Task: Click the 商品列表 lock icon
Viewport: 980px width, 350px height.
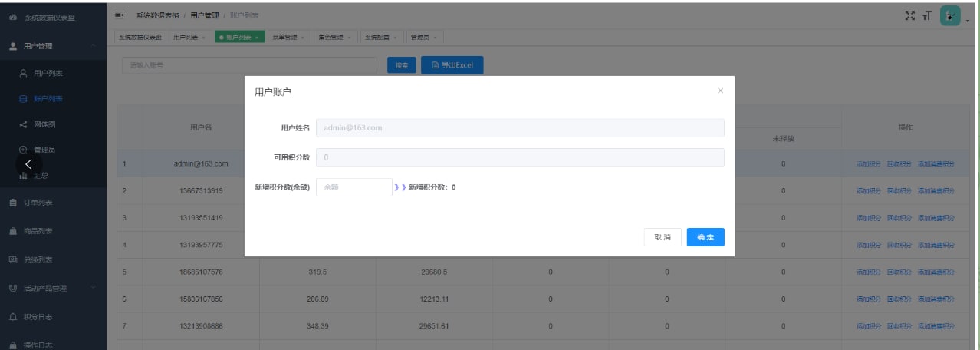Action: coord(13,231)
